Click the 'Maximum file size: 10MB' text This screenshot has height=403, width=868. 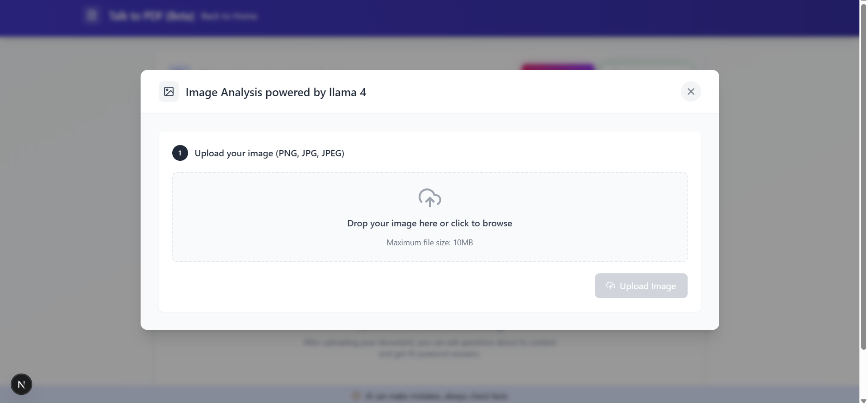(429, 243)
